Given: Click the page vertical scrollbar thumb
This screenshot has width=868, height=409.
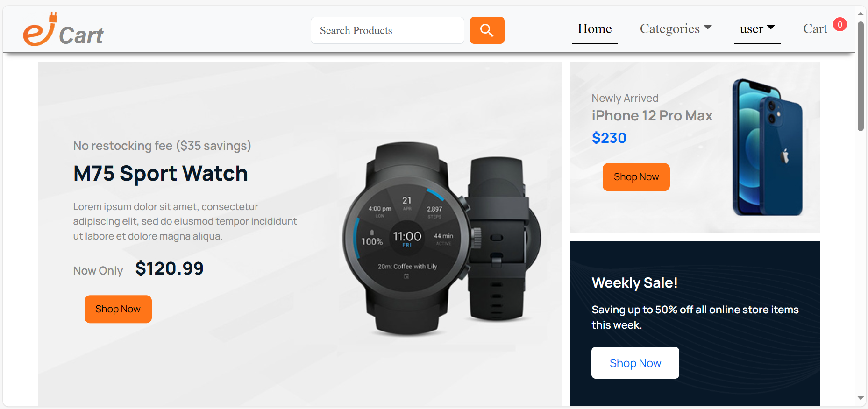Looking at the screenshot, I should click(861, 76).
